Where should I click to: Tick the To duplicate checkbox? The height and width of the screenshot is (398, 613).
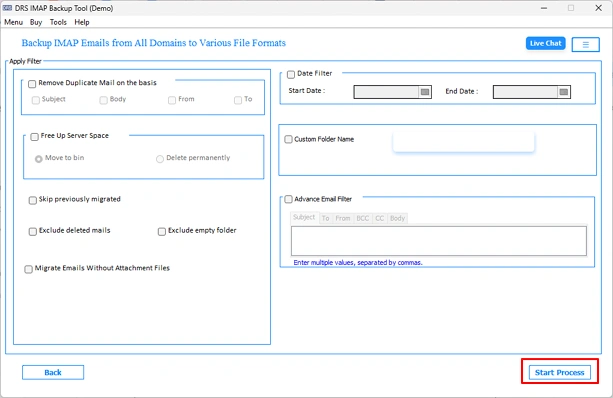(x=238, y=100)
